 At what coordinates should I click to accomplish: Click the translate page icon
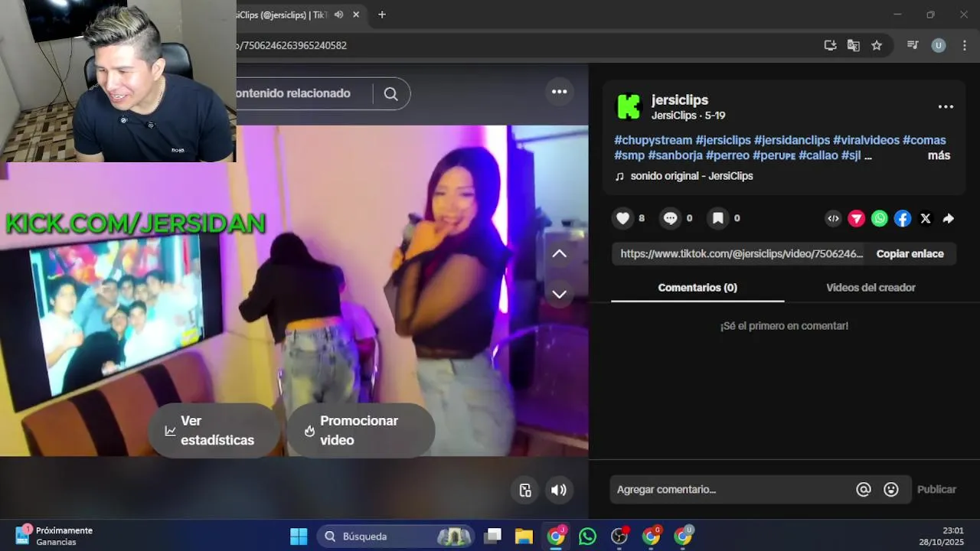pyautogui.click(x=853, y=45)
